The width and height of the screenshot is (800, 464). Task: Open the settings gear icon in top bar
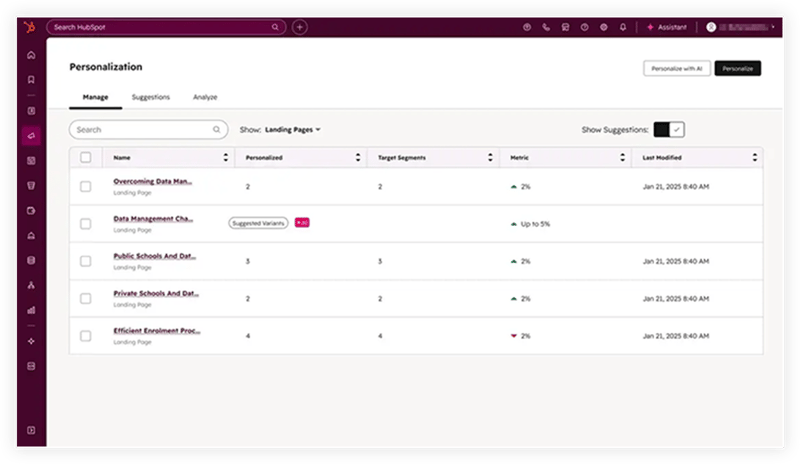tap(604, 27)
